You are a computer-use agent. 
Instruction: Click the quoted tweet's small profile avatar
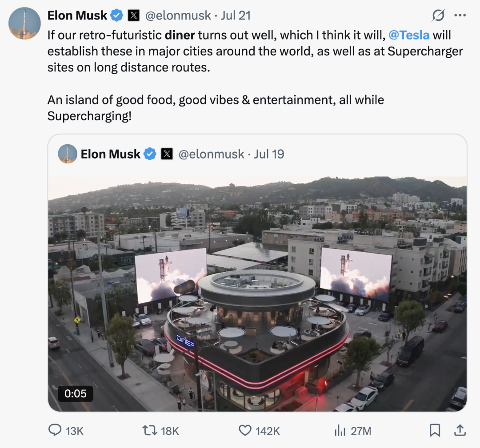(68, 154)
